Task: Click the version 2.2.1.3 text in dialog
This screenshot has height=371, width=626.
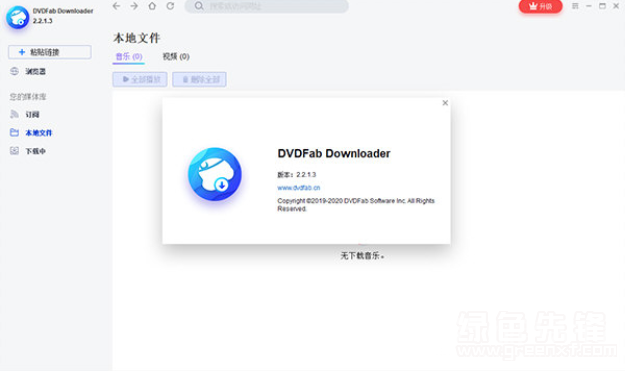Action: [297, 175]
